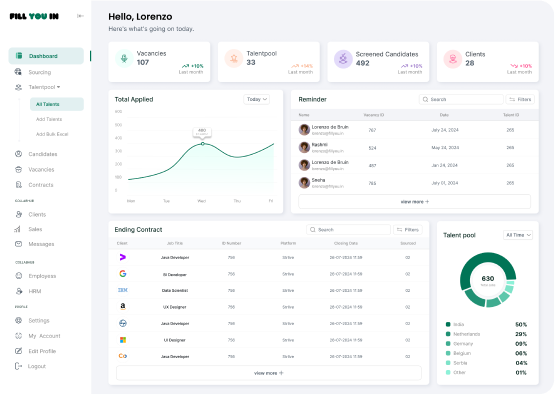Viewport: 555px width, 395px height.
Task: Click view more in Ending Contract
Action: point(269,373)
